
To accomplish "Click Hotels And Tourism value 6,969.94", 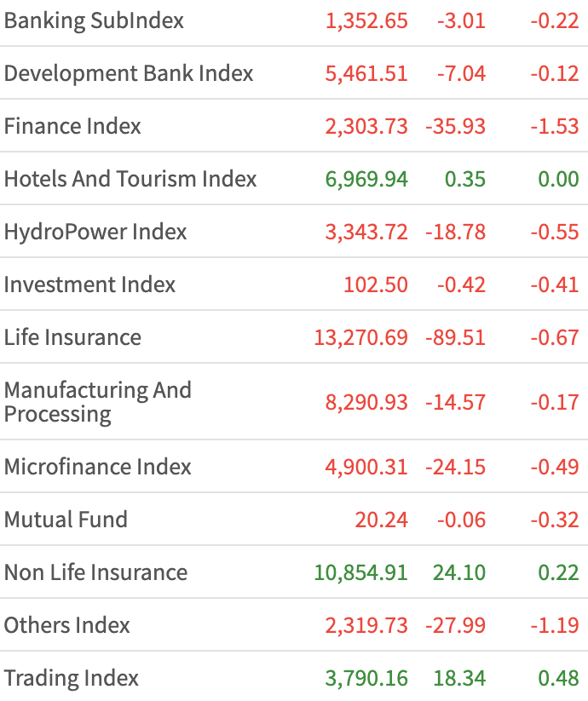I will pos(366,179).
